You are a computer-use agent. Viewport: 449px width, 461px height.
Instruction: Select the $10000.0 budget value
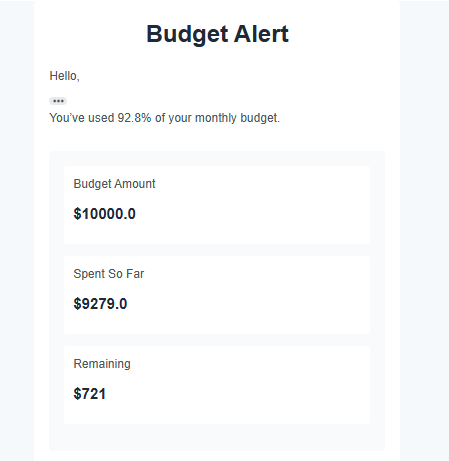click(104, 214)
